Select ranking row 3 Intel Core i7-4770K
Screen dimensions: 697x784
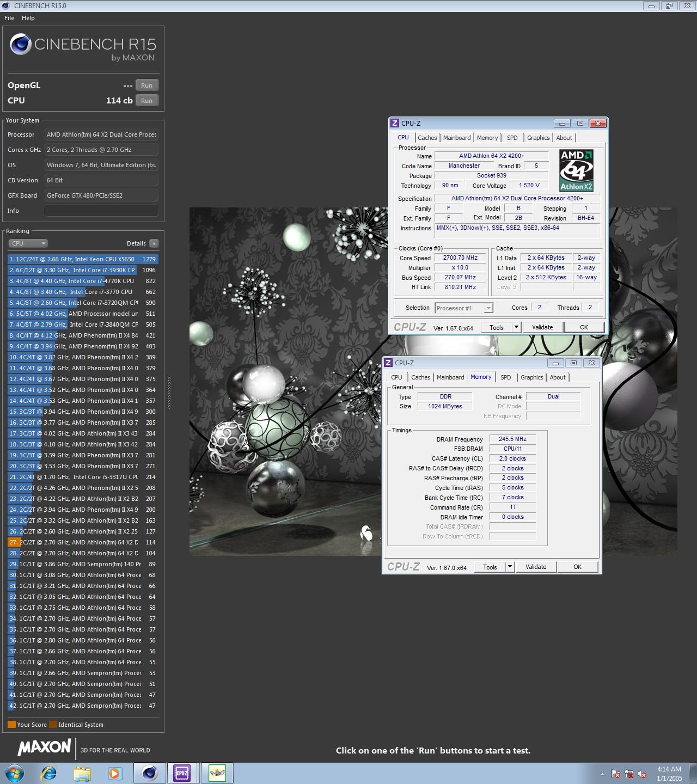(x=83, y=281)
